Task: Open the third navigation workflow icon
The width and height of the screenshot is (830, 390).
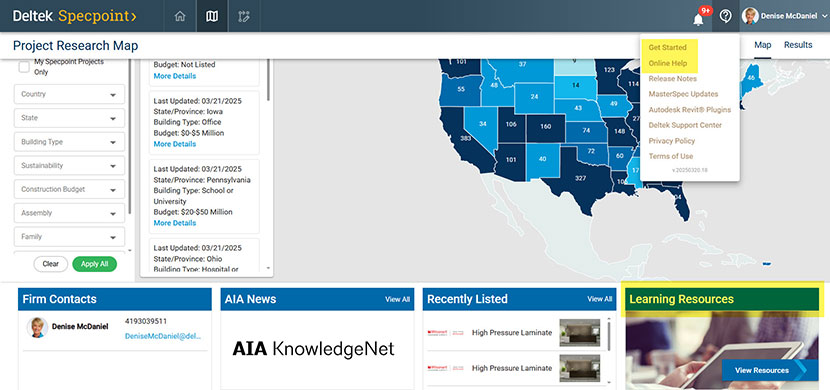Action: pos(243,16)
